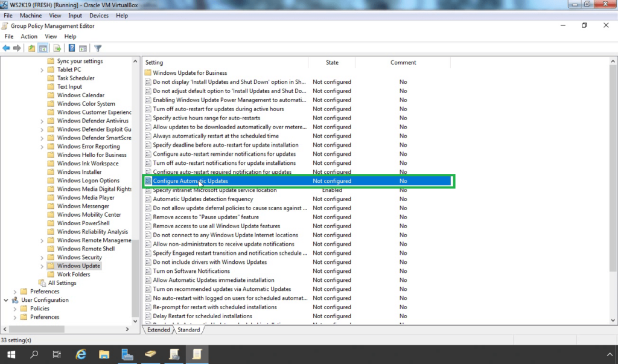Open Server Manager taskbar icon
Viewport: 618px width, 364px height.
click(127, 354)
